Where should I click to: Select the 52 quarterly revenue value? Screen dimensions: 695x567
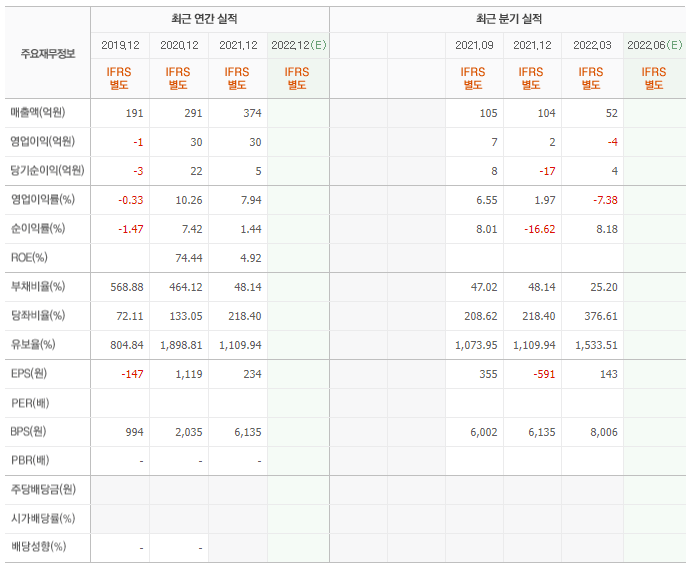tap(612, 113)
